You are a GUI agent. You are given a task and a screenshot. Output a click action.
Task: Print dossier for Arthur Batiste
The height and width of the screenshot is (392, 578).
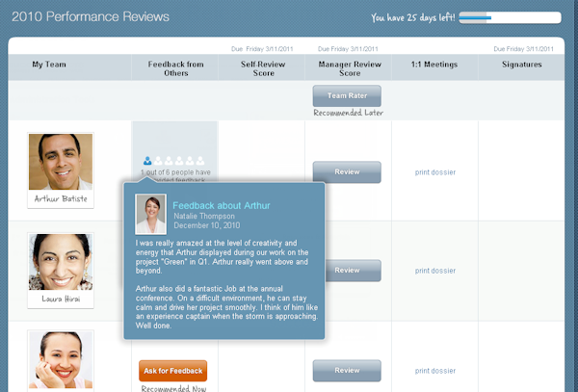click(435, 172)
